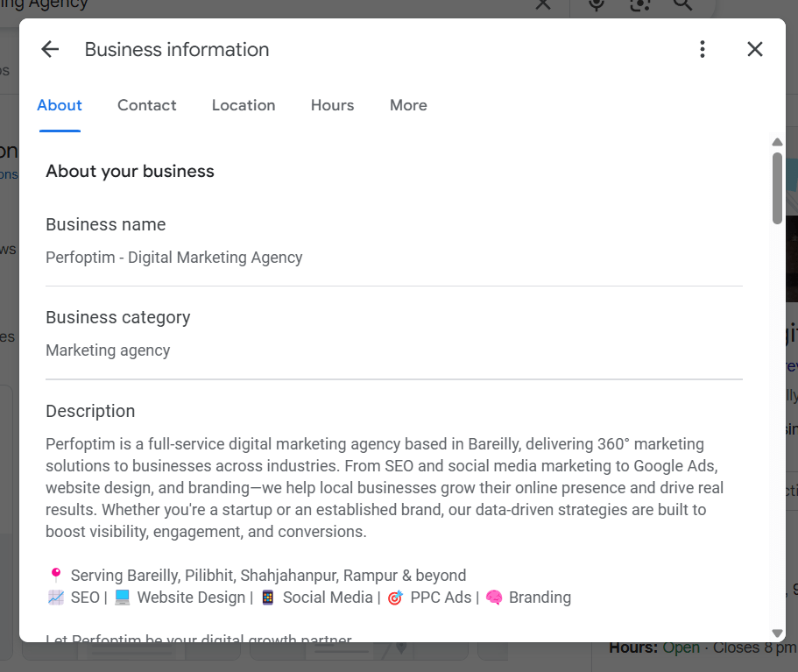Edit the Business category Marketing agency

pyautogui.click(x=394, y=334)
